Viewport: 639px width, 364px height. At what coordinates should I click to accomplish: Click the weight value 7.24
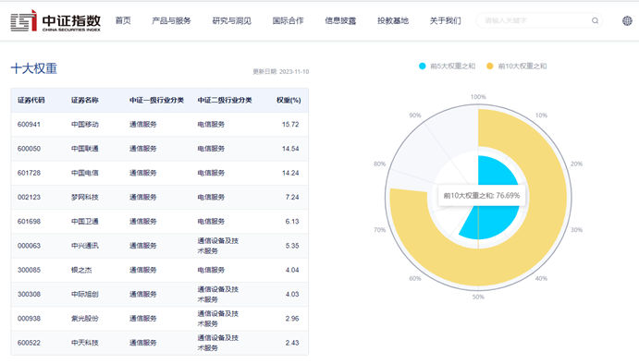coord(292,197)
